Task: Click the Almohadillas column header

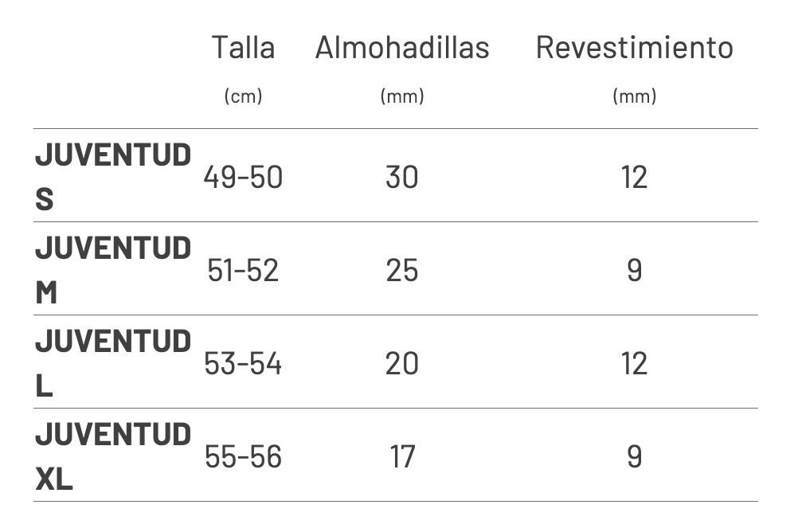Action: 402,48
